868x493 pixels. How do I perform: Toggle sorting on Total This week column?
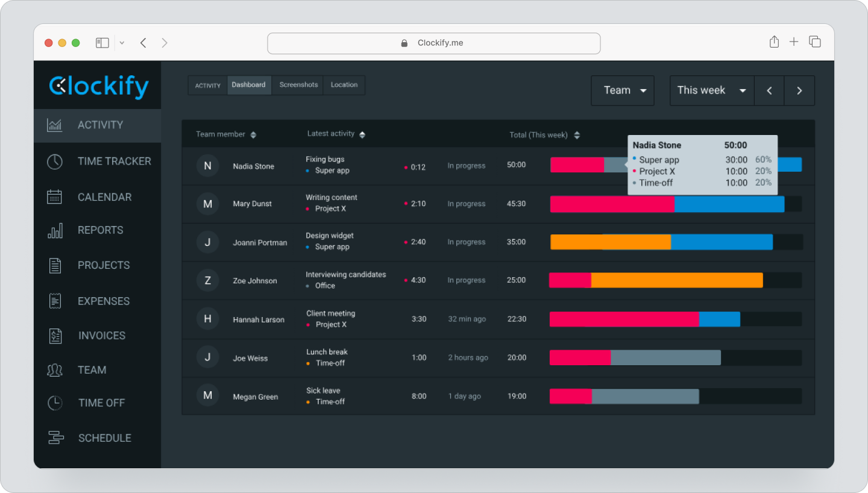pyautogui.click(x=577, y=135)
